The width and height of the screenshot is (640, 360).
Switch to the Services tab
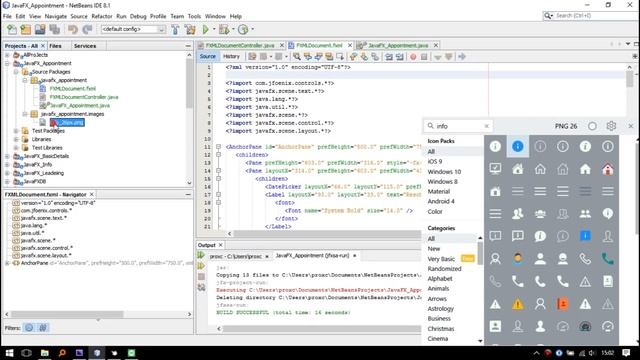point(85,46)
